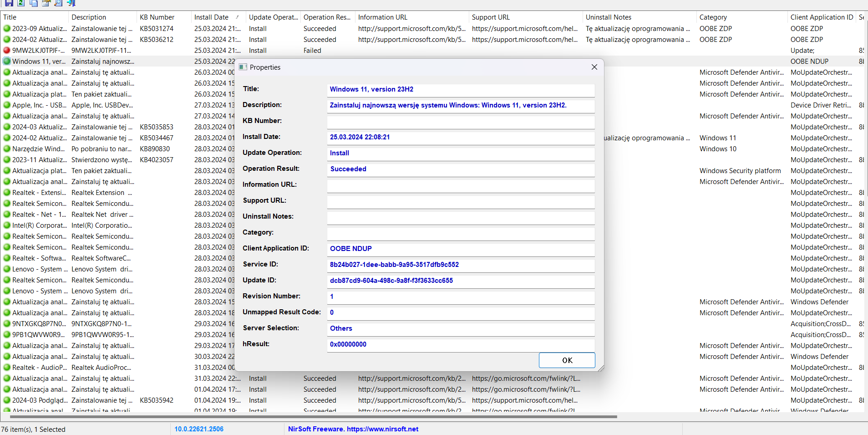Sort by the Information URL column header
Image resolution: width=868 pixels, height=435 pixels.
[412, 17]
